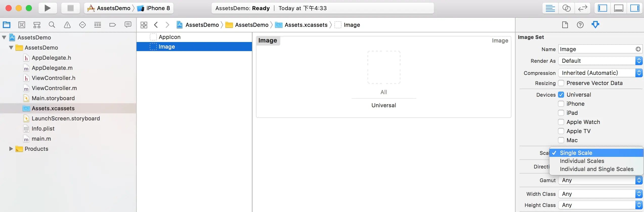The image size is (644, 212).
Task: Choose Single Scale option
Action: click(596, 153)
